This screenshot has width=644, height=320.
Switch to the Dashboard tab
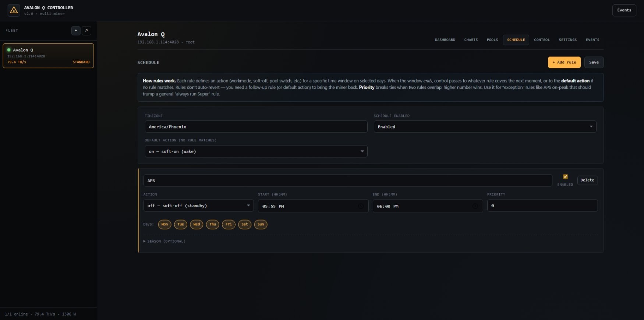tap(445, 40)
